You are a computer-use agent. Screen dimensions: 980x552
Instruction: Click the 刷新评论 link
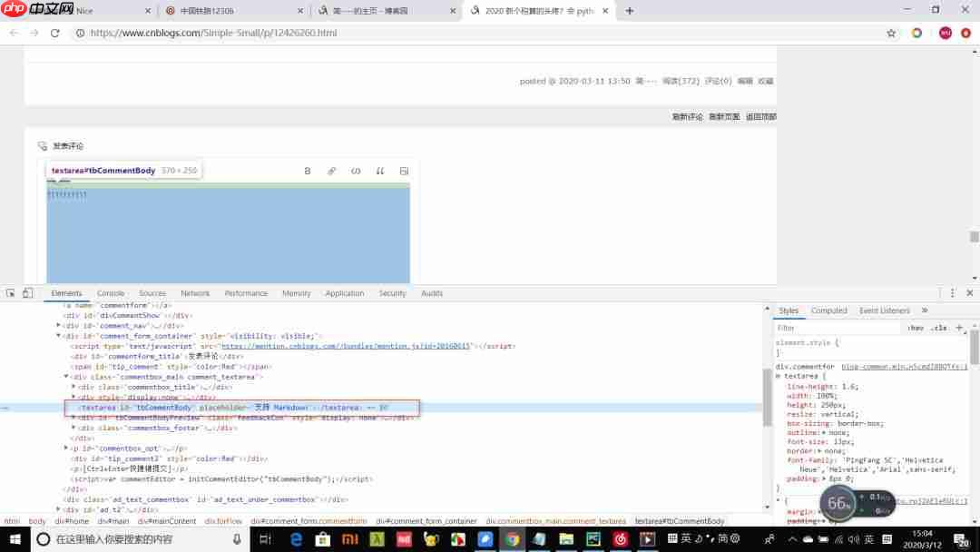687,117
